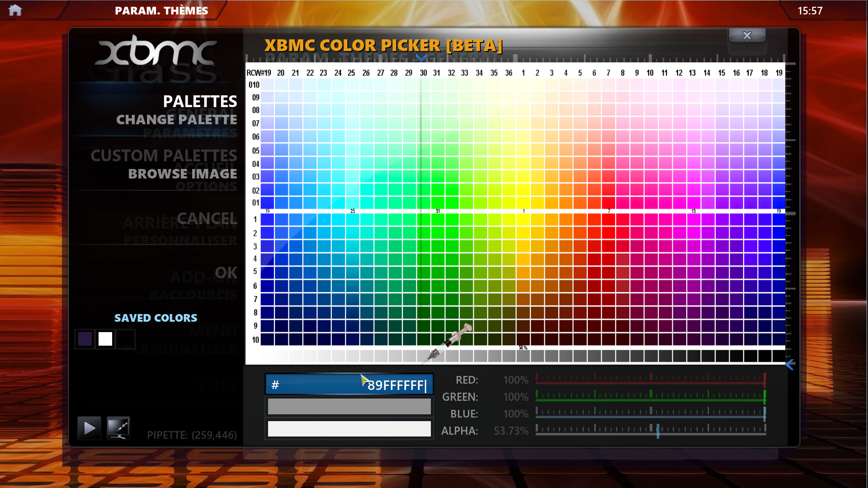Focus the hex color input field

point(349,385)
